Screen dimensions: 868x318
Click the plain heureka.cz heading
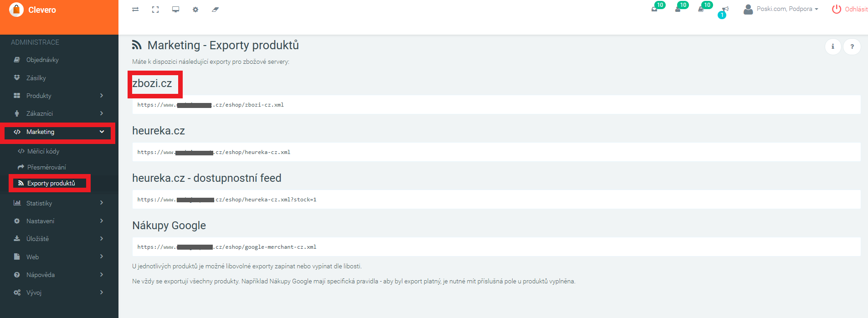[159, 131]
